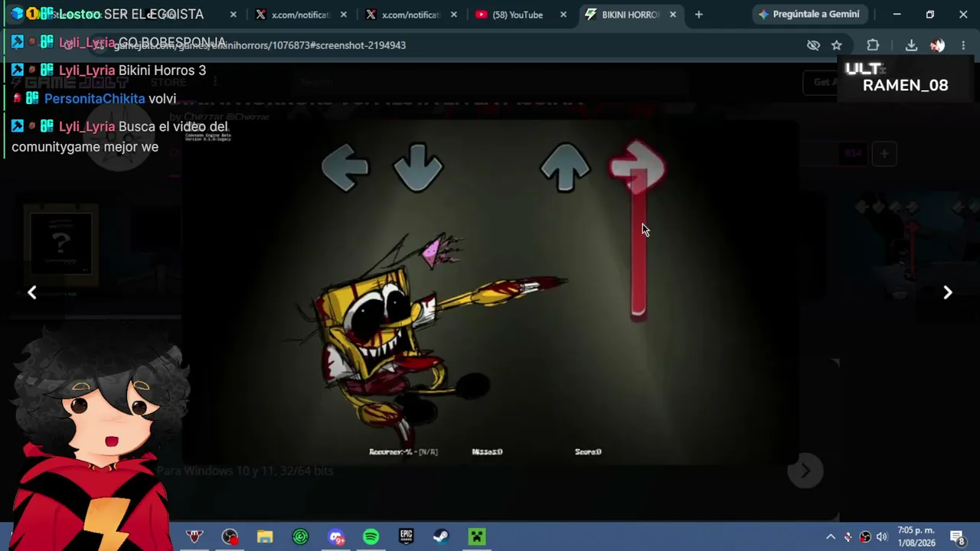980x551 pixels.
Task: Open OBS Studio from the taskbar
Action: point(230,536)
